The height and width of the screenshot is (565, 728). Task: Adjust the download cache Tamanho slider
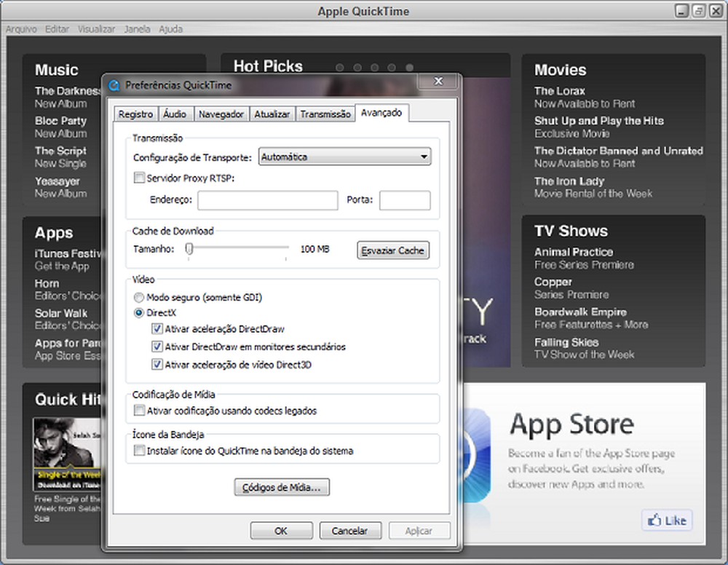(x=189, y=248)
